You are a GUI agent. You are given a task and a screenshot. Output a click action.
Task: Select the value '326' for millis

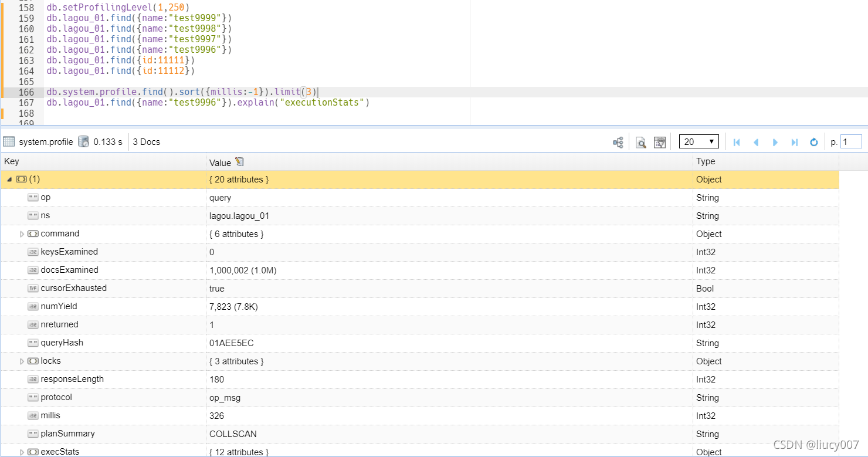[216, 416]
